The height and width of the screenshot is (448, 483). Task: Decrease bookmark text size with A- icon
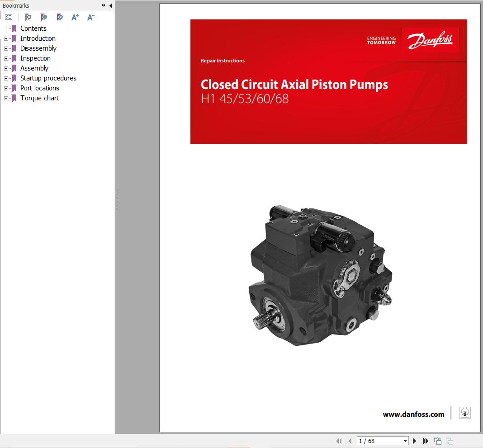[90, 17]
